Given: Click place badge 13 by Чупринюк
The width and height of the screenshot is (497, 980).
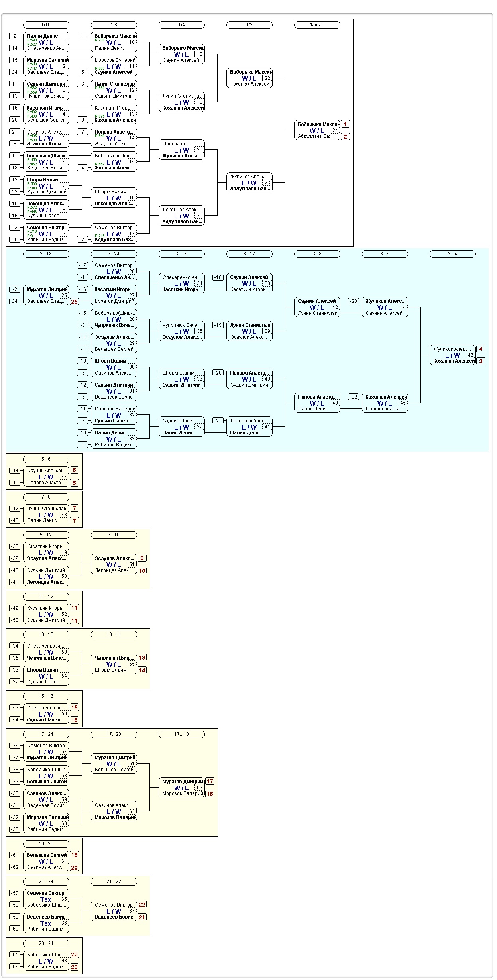Looking at the screenshot, I should [x=142, y=658].
